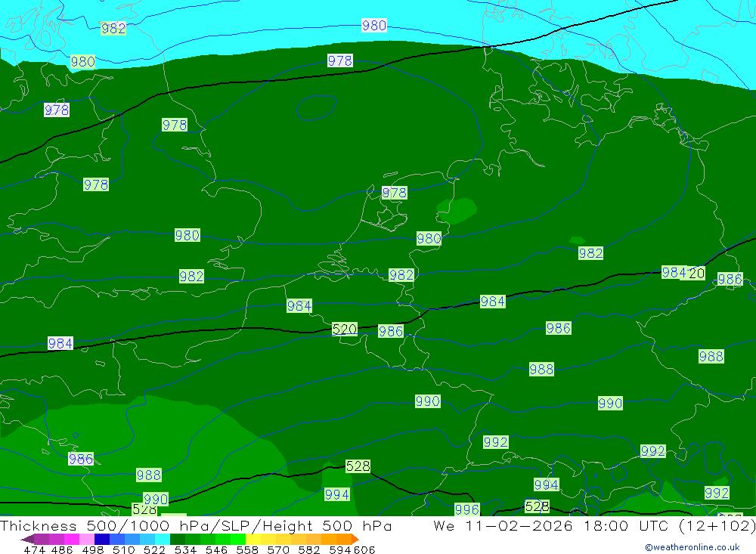Image resolution: width=756 pixels, height=554 pixels.
Task: Click the legend value 582
Action: click(309, 549)
